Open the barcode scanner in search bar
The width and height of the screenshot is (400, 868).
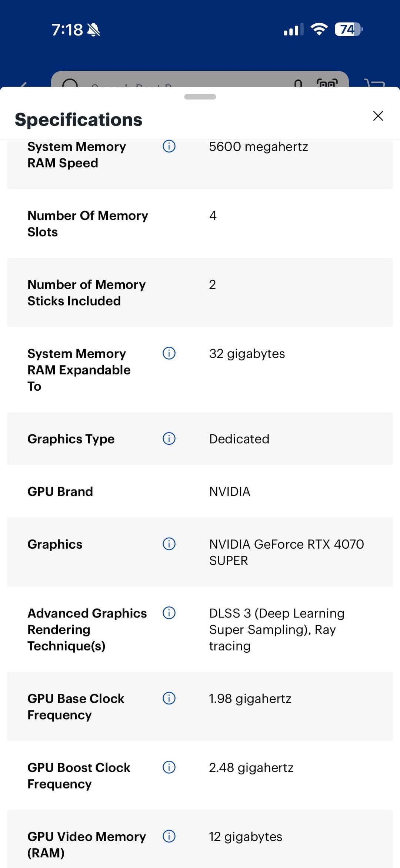point(327,83)
